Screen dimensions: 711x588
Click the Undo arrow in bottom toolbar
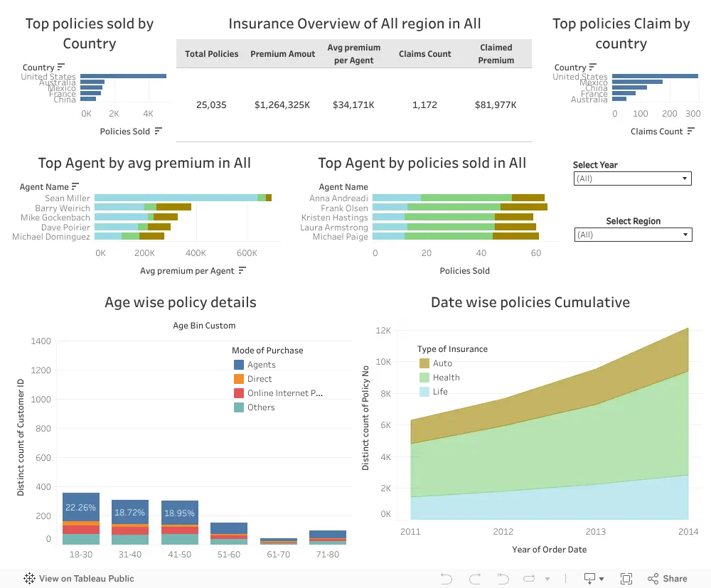coord(447,579)
